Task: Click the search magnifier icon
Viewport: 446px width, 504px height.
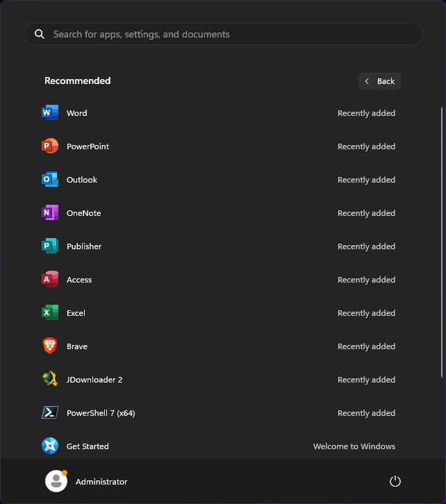Action: click(40, 34)
